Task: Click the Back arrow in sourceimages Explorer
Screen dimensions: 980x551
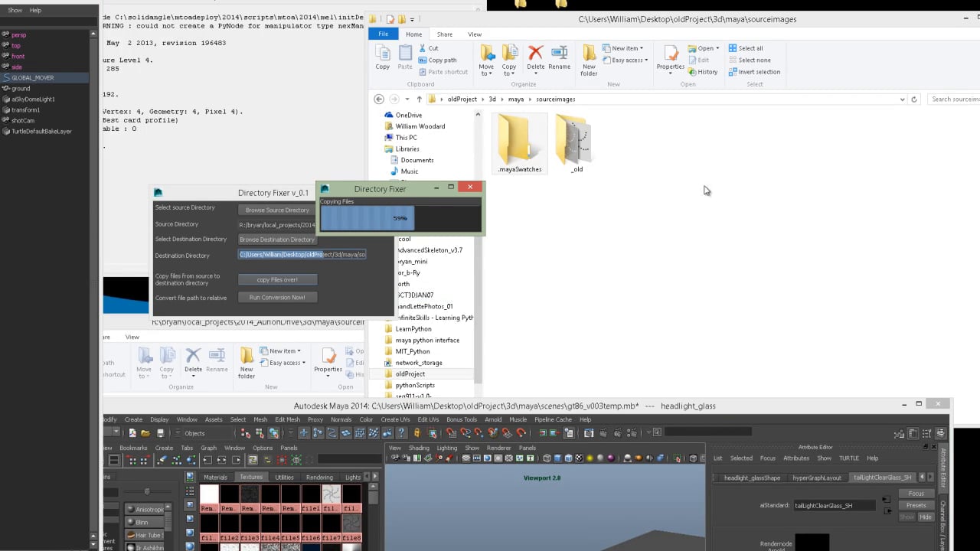Action: click(379, 99)
